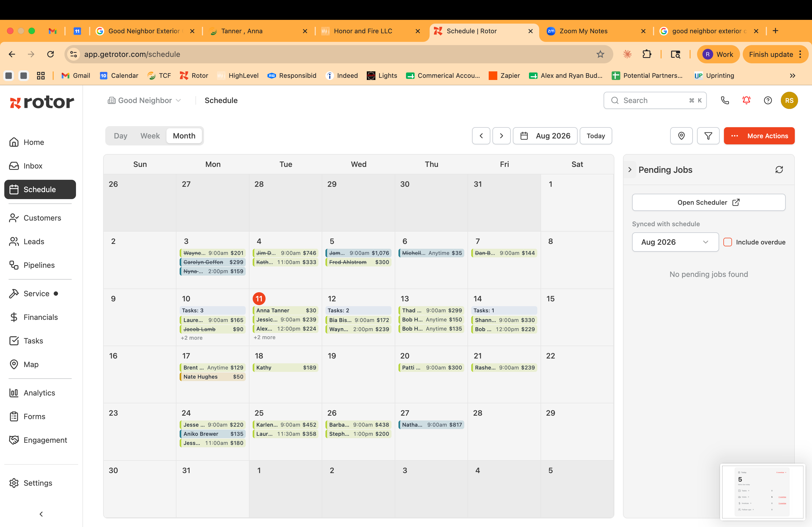The height and width of the screenshot is (527, 812).
Task: Open the task summary thumbnail in the corner
Action: [763, 492]
